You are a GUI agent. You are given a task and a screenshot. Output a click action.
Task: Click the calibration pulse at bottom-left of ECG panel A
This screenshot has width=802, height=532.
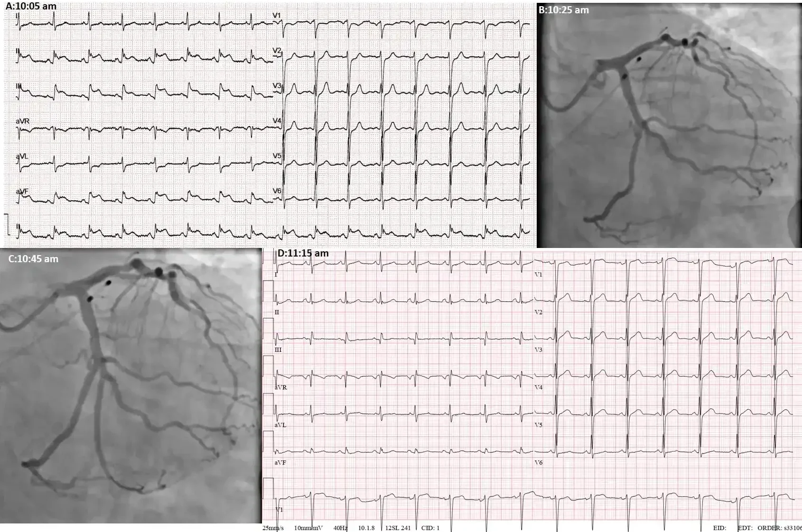point(7,224)
